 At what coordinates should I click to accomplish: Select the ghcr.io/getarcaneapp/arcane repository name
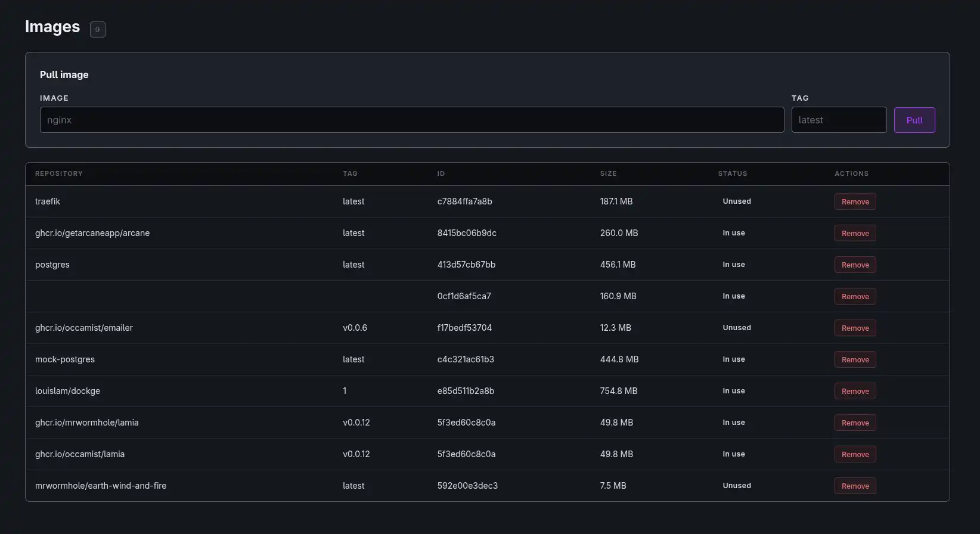click(x=92, y=233)
